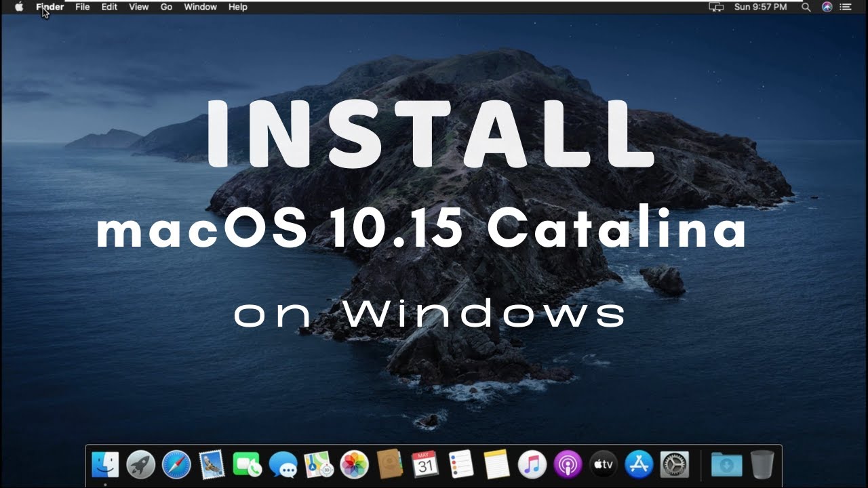Open Notification Center list icon
The width and height of the screenshot is (868, 488).
[845, 7]
